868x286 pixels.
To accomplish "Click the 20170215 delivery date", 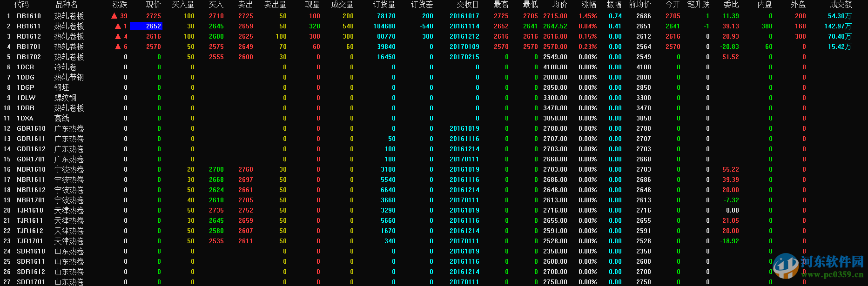I will (464, 57).
